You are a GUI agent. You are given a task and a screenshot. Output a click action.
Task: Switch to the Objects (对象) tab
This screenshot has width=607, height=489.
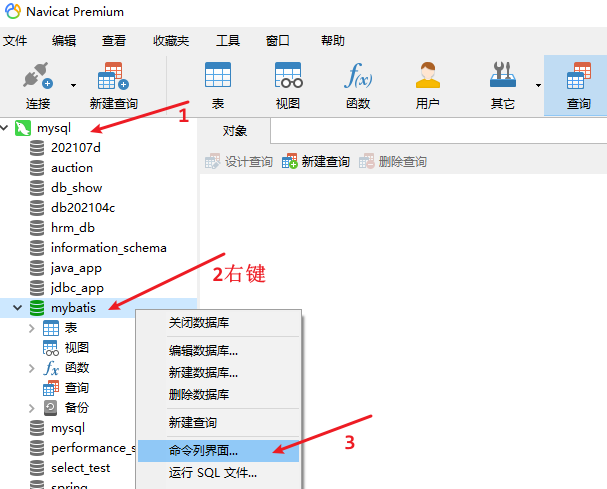point(235,131)
